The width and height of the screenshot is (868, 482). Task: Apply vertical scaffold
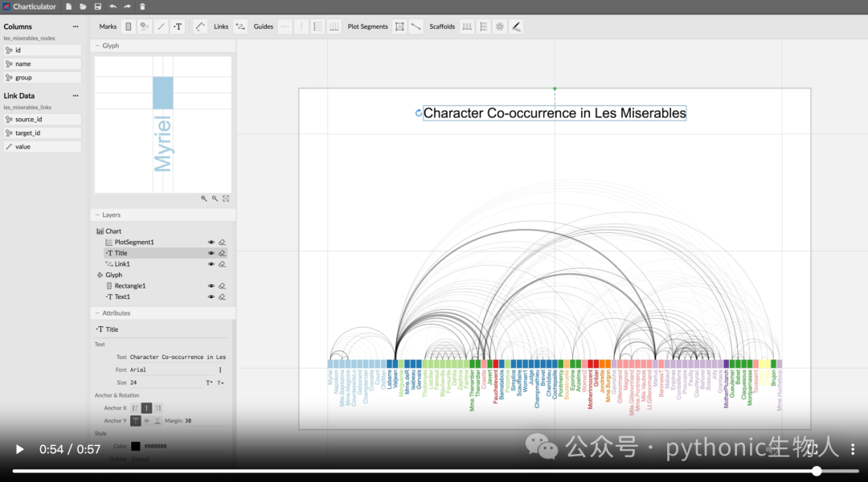483,27
